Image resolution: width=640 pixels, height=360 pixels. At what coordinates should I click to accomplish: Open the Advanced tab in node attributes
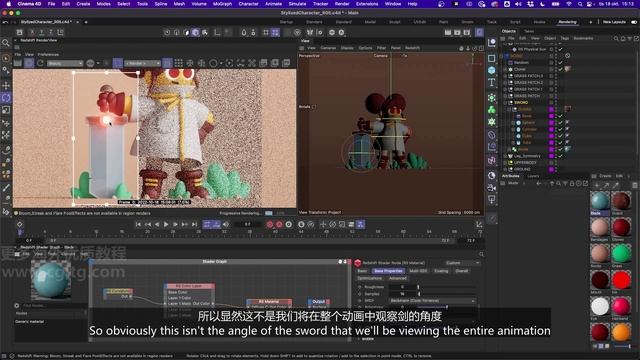point(398,278)
